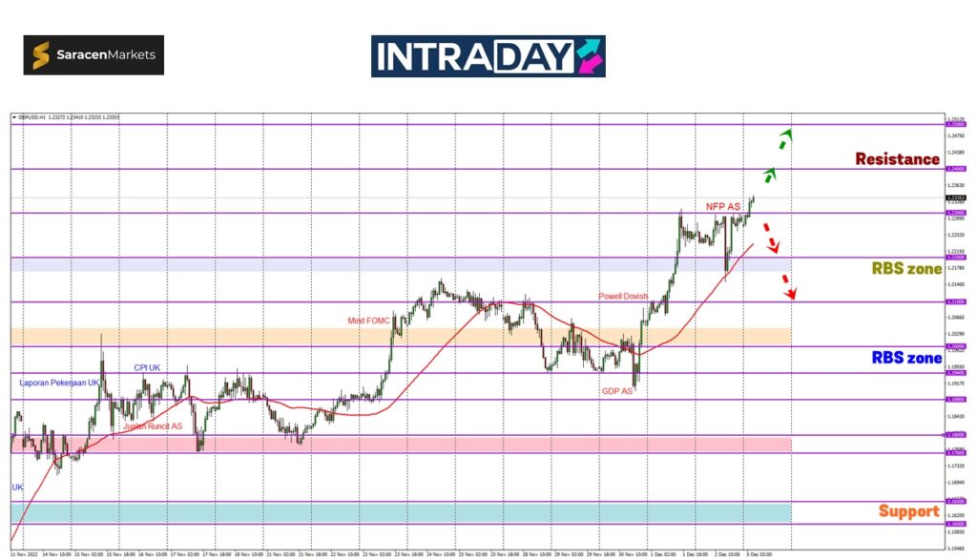Viewport: 977px width, 560px height.
Task: Select the pink shaded price zone
Action: coord(401,445)
